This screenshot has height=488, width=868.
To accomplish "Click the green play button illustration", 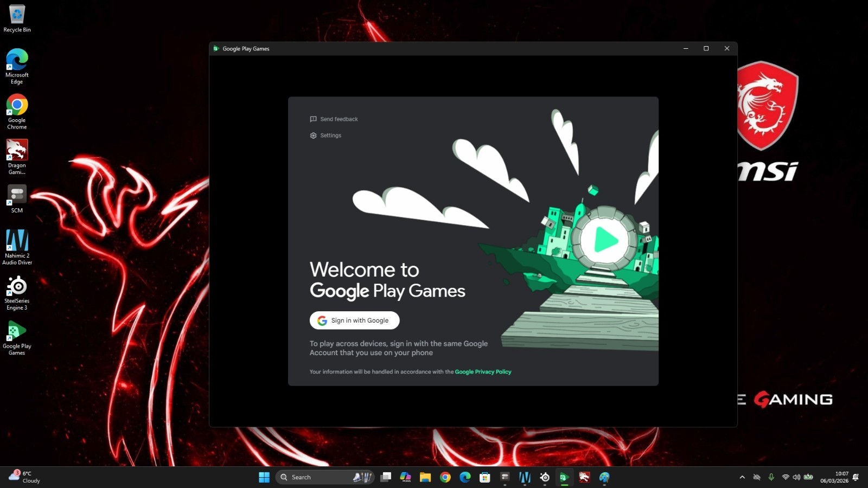I will [x=605, y=240].
